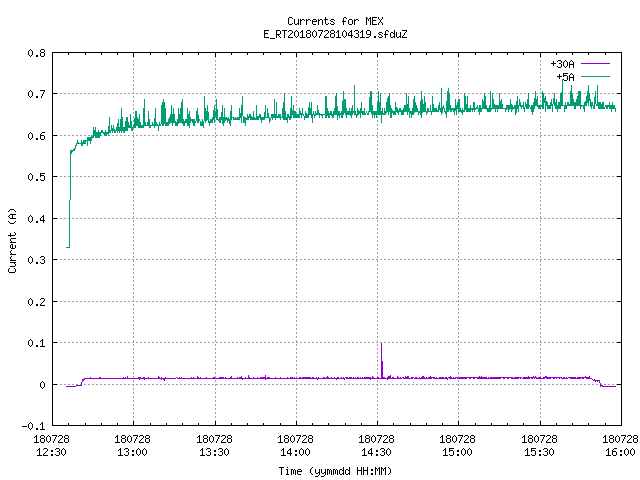
Task: Click the purple +30A spike near 14:30
Action: pos(382,360)
